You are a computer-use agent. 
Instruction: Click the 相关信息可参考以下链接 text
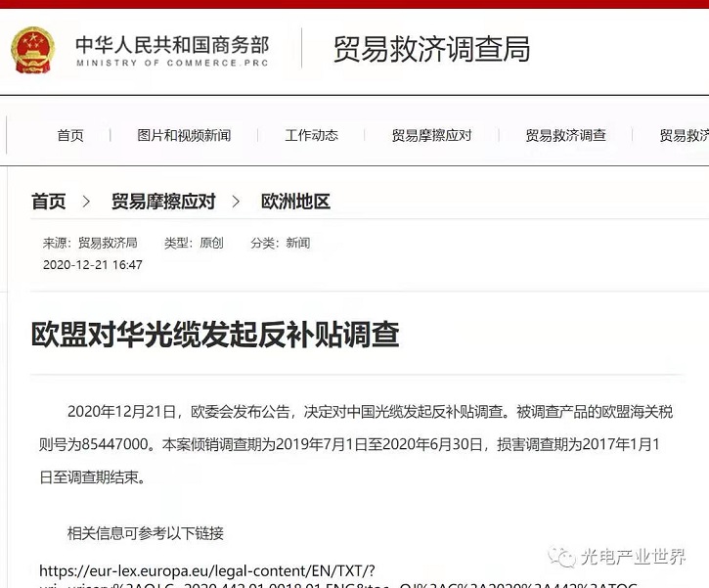146,533
